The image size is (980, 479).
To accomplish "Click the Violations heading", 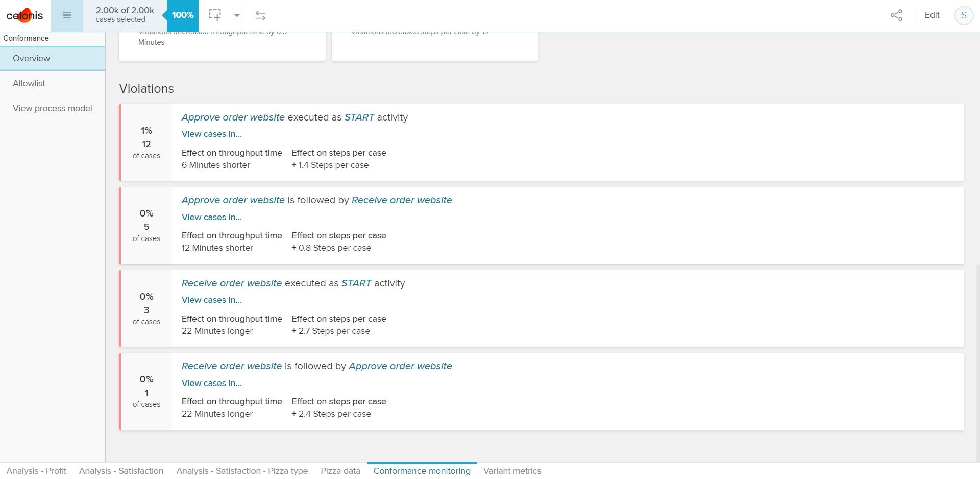I will click(146, 89).
